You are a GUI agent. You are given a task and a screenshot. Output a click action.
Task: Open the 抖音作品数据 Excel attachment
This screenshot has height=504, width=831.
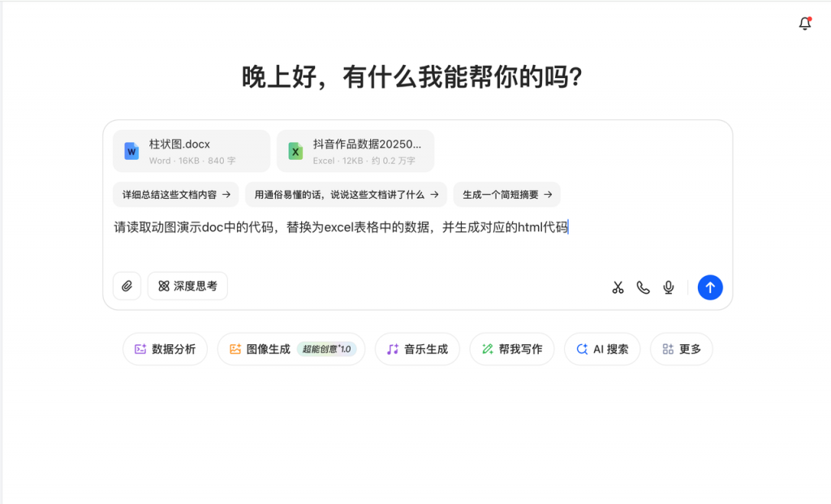[x=355, y=151]
